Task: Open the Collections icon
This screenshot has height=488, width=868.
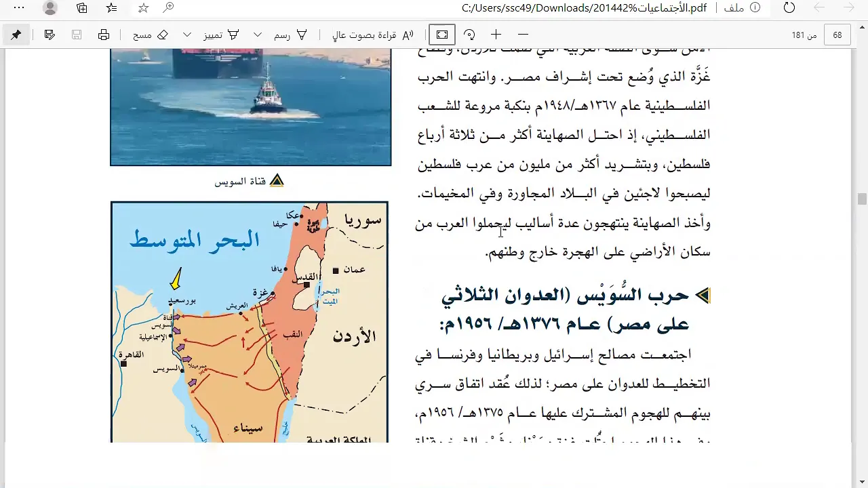Action: point(81,8)
